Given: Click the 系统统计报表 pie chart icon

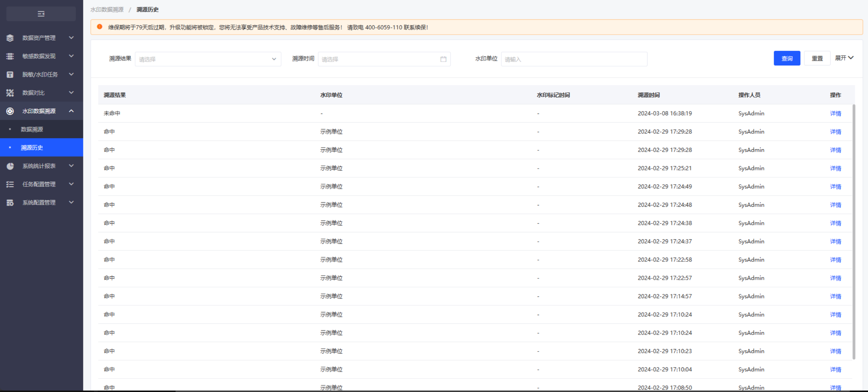Looking at the screenshot, I should 10,166.
